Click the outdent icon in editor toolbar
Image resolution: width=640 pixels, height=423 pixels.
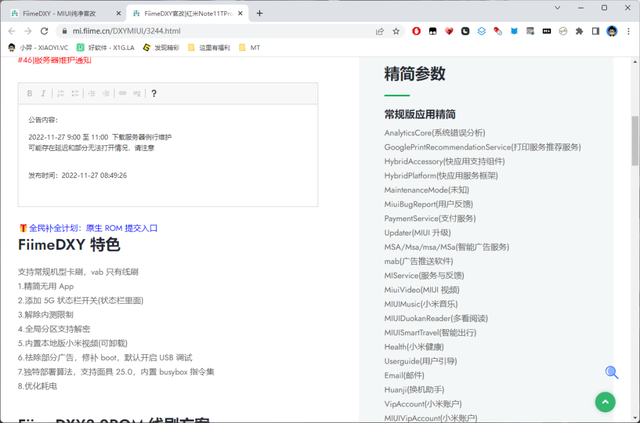[92, 94]
